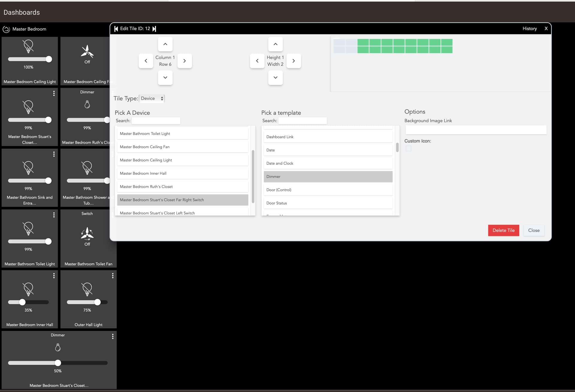The image size is (575, 392).
Task: Move tile right with column right arrow
Action: (184, 61)
